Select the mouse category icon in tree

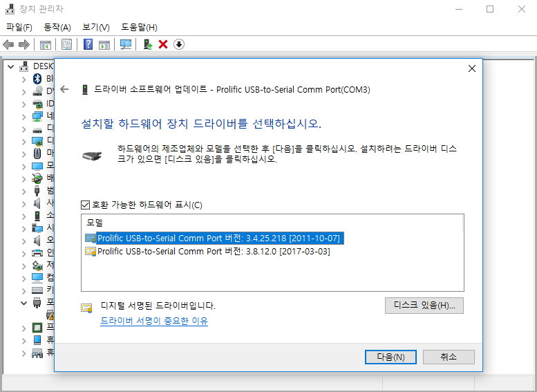(x=37, y=153)
